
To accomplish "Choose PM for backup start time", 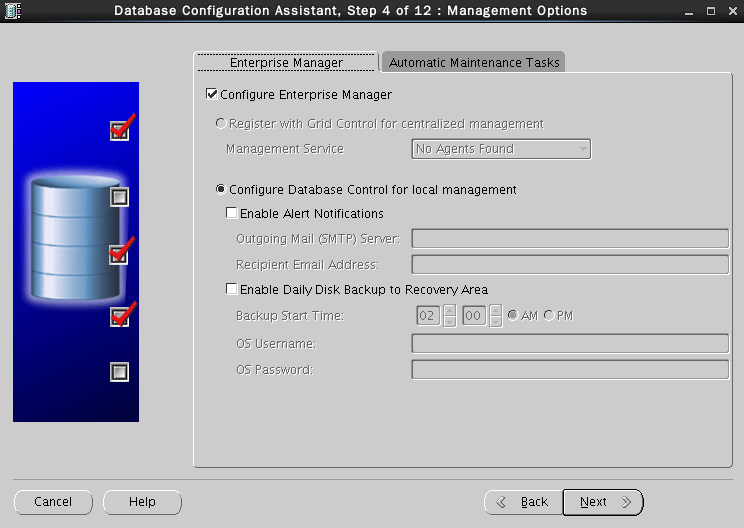I will point(548,316).
